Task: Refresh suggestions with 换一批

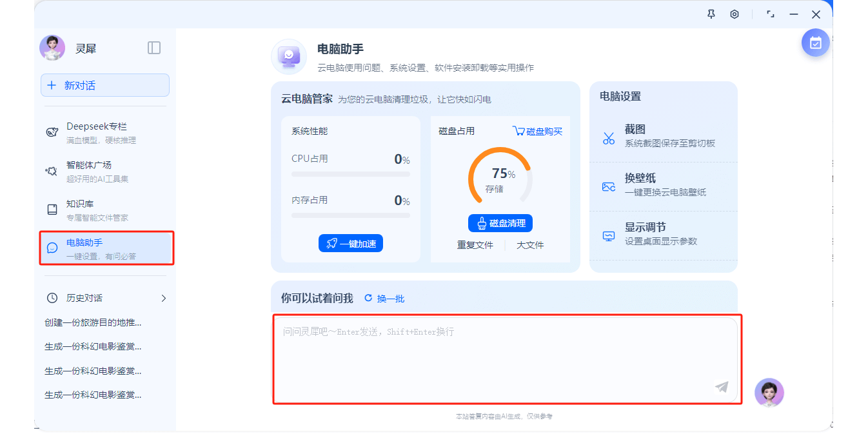Action: 384,298
